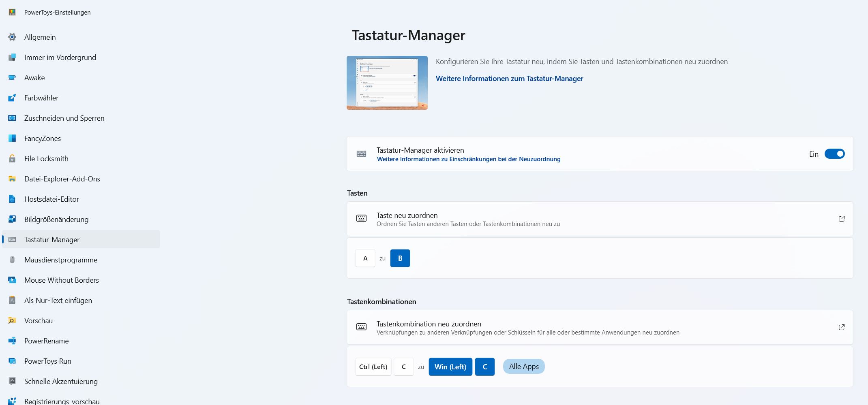Select the Zuschneiden und Sperren label

tap(64, 118)
